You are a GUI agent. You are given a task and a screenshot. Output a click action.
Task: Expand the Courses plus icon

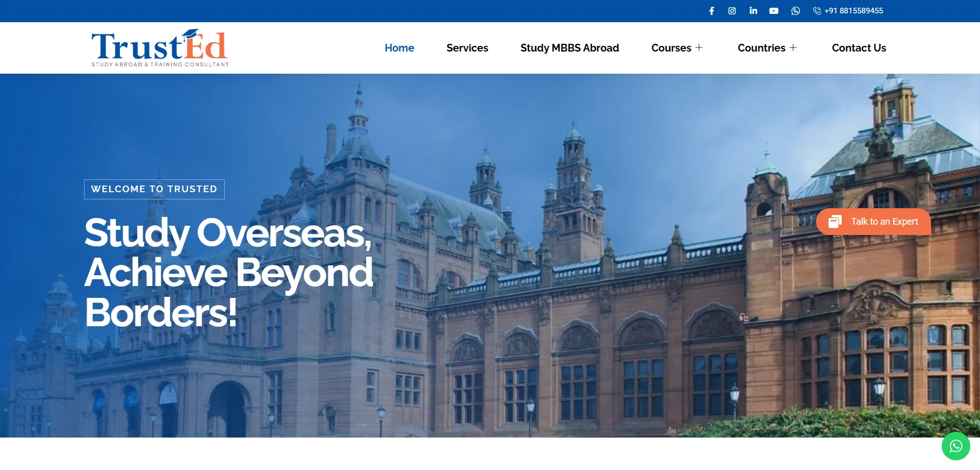point(699,47)
